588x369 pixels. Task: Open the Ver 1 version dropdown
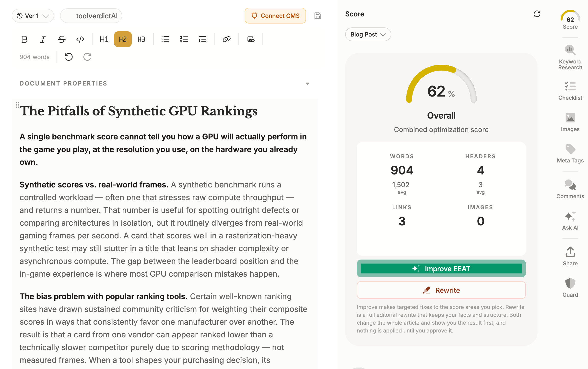33,16
